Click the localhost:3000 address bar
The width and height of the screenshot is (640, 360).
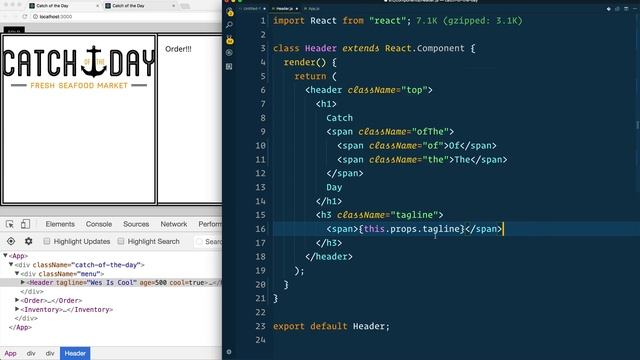127,17
